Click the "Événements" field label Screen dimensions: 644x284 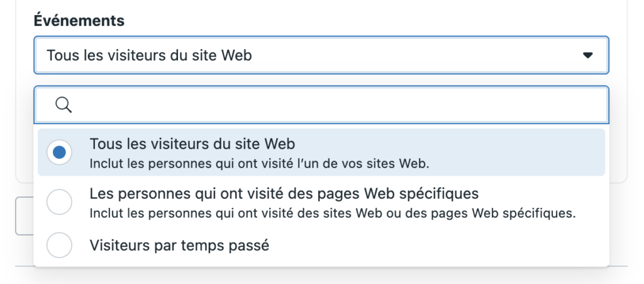79,21
